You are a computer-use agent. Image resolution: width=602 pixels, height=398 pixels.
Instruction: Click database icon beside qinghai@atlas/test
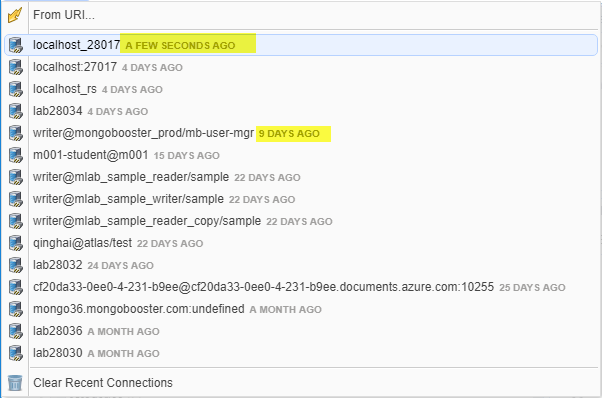(16, 243)
